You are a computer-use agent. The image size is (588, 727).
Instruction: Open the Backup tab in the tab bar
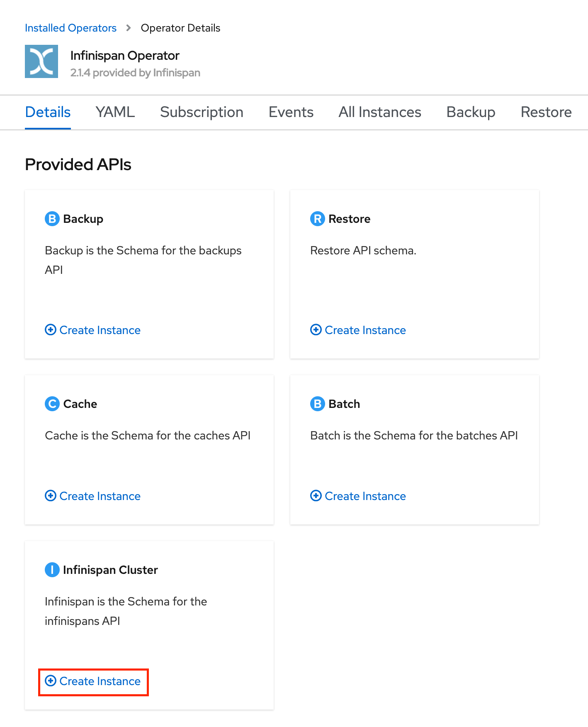coord(471,112)
